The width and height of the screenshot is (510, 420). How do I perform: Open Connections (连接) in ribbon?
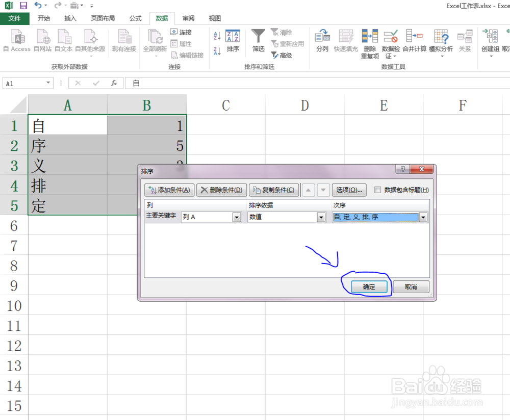pyautogui.click(x=181, y=32)
